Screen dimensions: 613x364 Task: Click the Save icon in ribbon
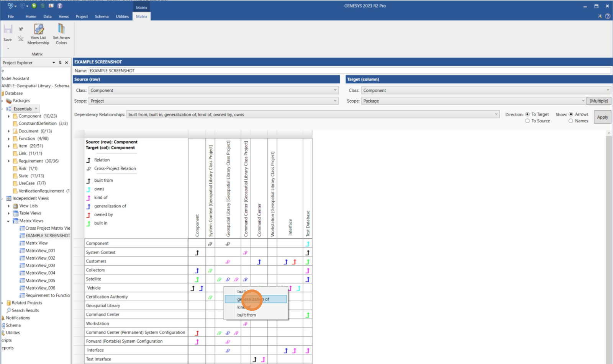(x=8, y=30)
